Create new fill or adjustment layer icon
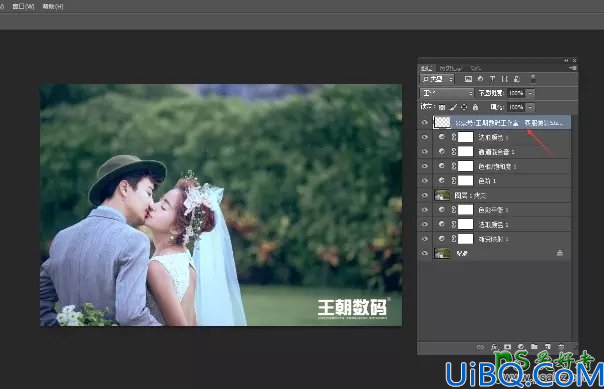The height and width of the screenshot is (389, 605). coord(521,347)
